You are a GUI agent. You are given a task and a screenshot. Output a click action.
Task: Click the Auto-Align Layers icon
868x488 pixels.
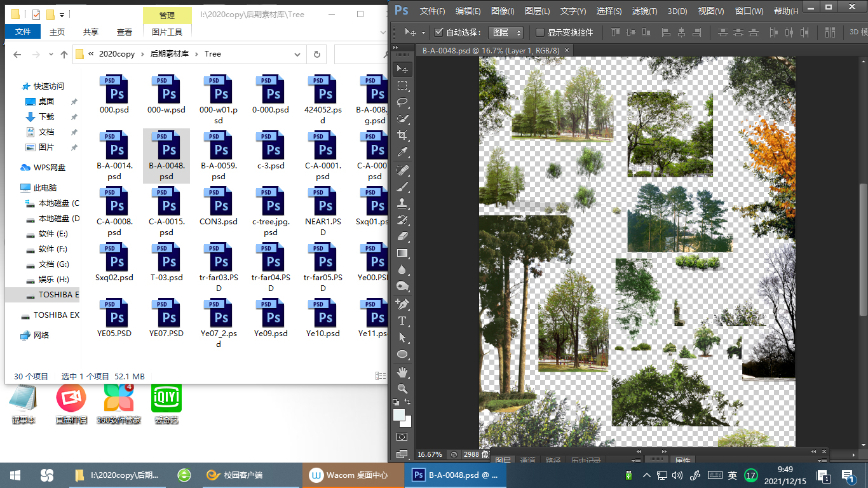pyautogui.click(x=830, y=32)
